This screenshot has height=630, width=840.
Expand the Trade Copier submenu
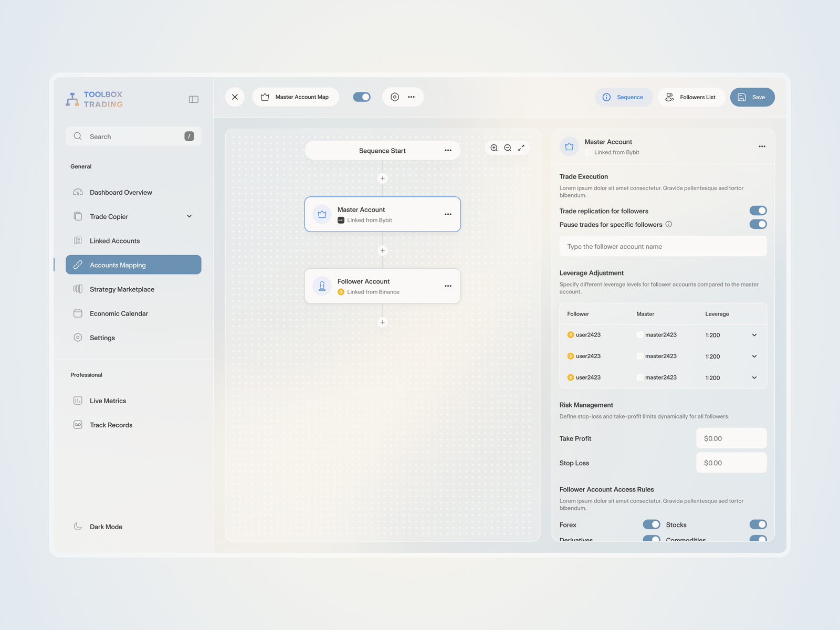(x=189, y=216)
